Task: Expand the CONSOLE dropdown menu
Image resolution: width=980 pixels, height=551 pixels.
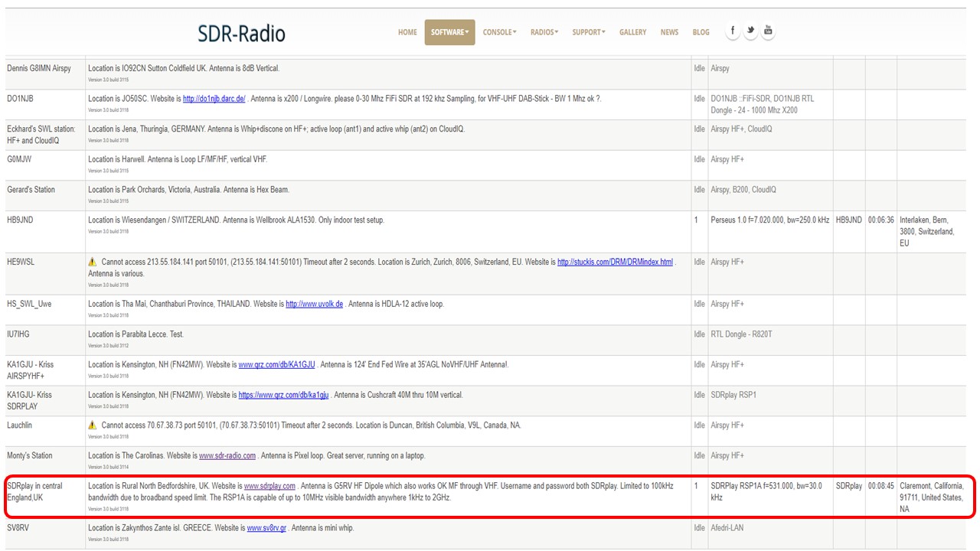Action: click(499, 32)
